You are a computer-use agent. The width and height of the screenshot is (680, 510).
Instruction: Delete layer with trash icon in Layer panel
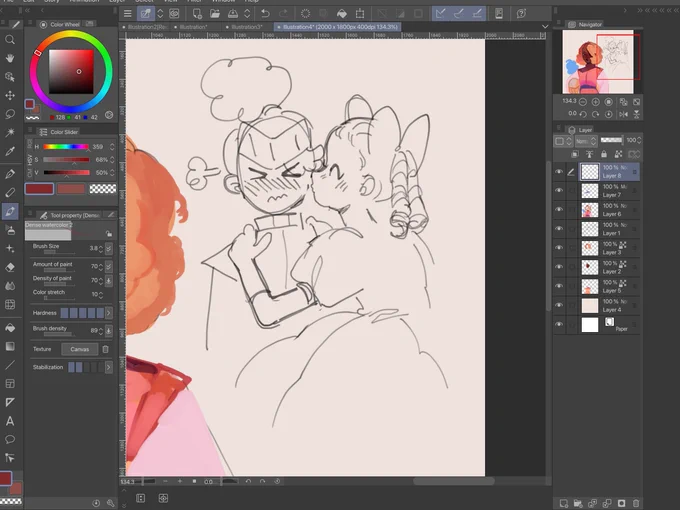tap(636, 503)
